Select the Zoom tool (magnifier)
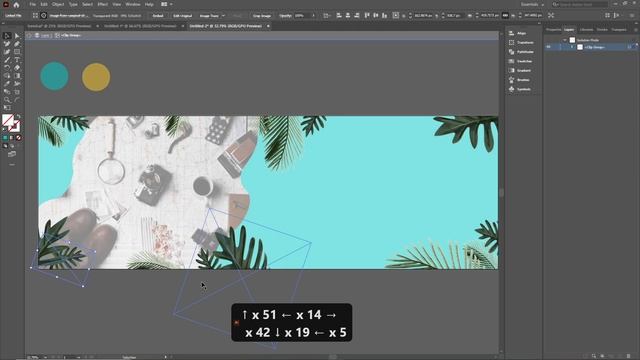Viewport: 640px width, 360px height. click(x=7, y=100)
